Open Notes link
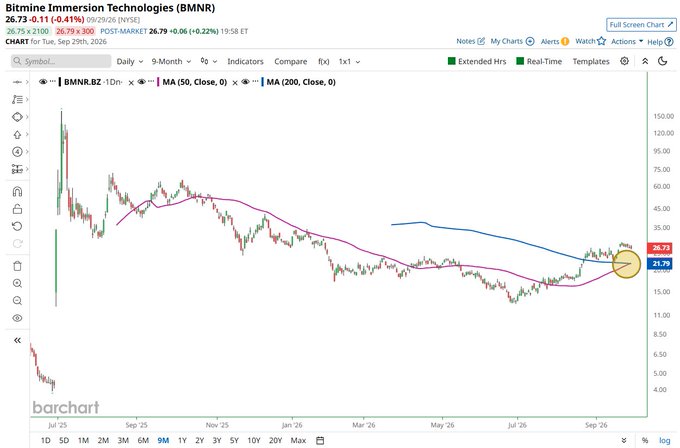Image resolution: width=680 pixels, height=448 pixels. click(x=470, y=41)
